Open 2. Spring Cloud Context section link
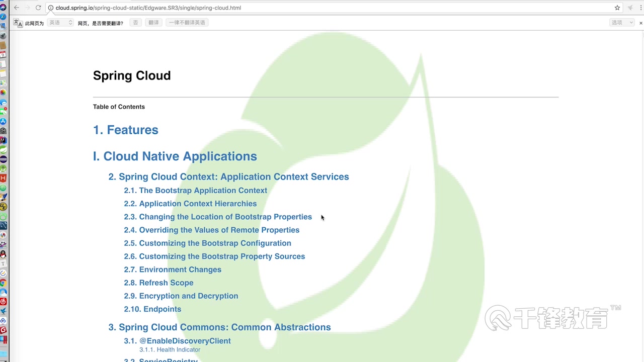644x362 pixels. [229, 176]
